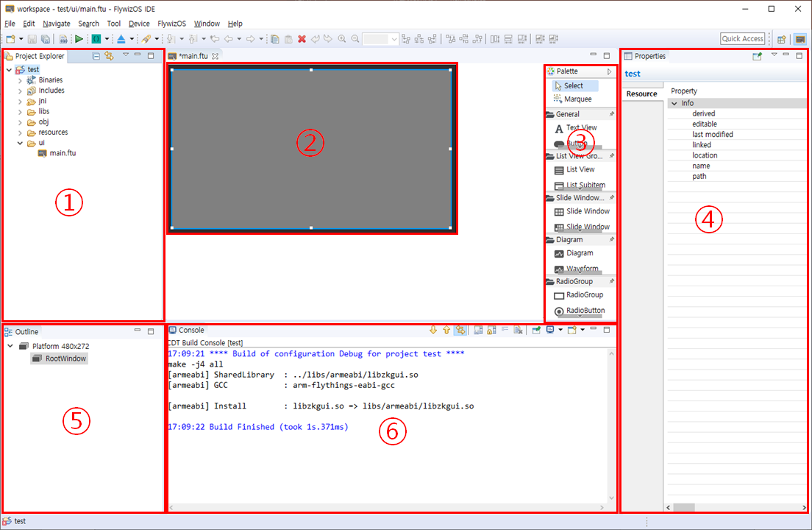Activate the Select tool in Palette
The width and height of the screenshot is (812, 530).
(575, 85)
